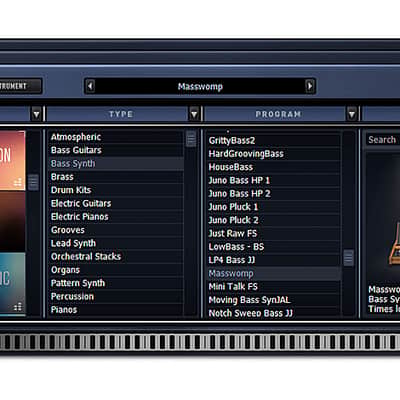The image size is (400, 400).
Task: Select the dark red library cover thumbnail
Action: (12, 221)
